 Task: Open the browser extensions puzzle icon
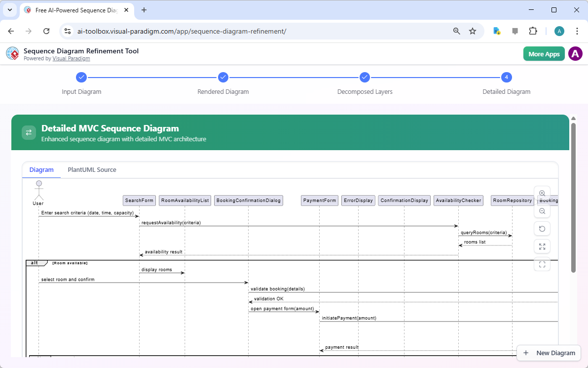click(x=533, y=31)
